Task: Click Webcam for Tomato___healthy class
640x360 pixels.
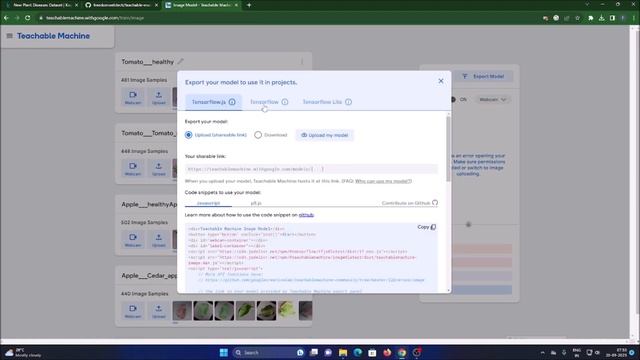Action: click(x=133, y=98)
